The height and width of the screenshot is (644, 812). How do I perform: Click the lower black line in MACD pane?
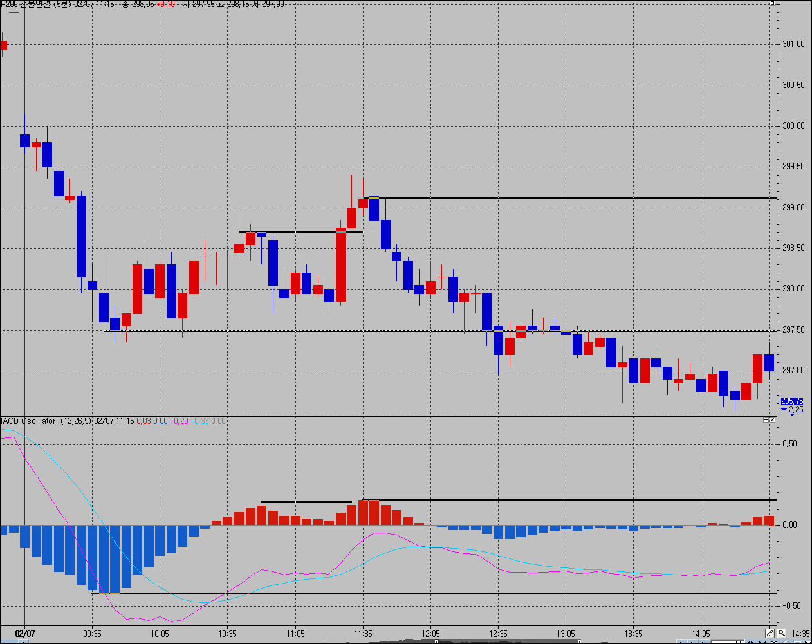tap(450, 593)
